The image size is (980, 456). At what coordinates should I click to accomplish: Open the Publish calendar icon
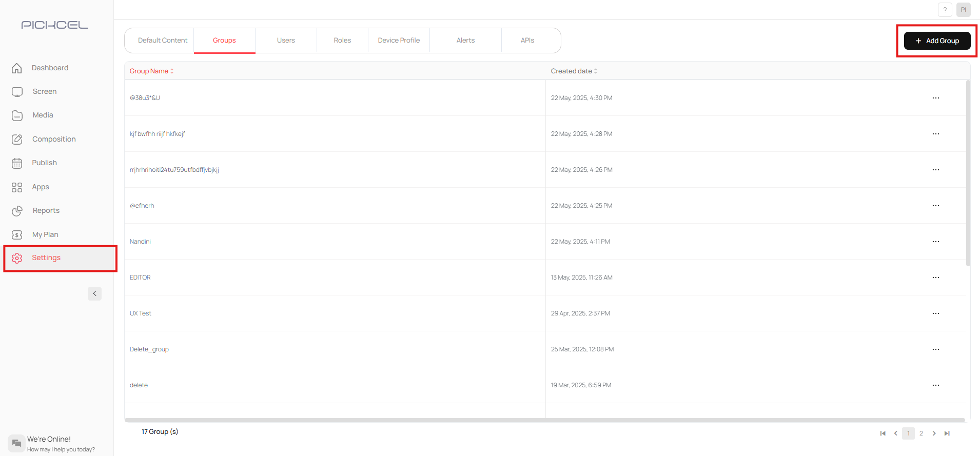click(x=17, y=163)
